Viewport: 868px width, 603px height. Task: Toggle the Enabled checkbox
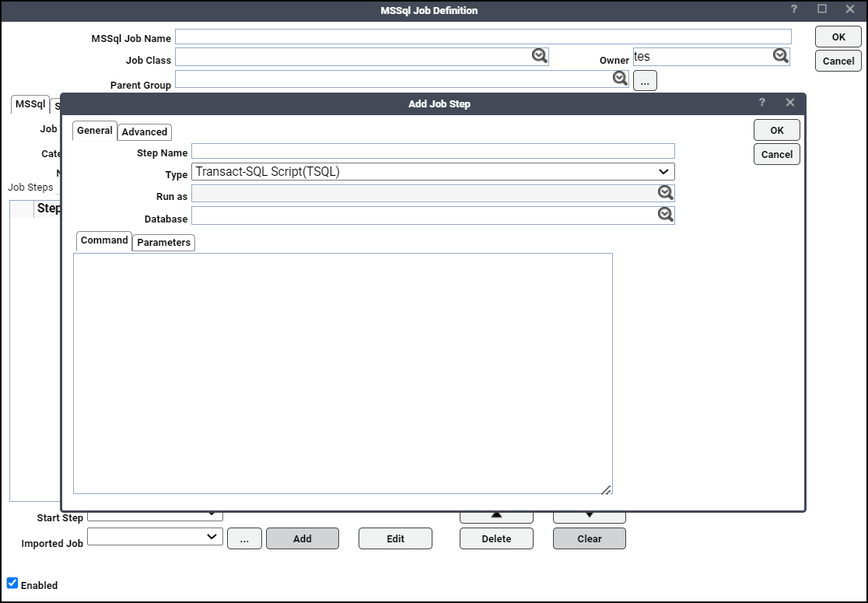tap(12, 583)
